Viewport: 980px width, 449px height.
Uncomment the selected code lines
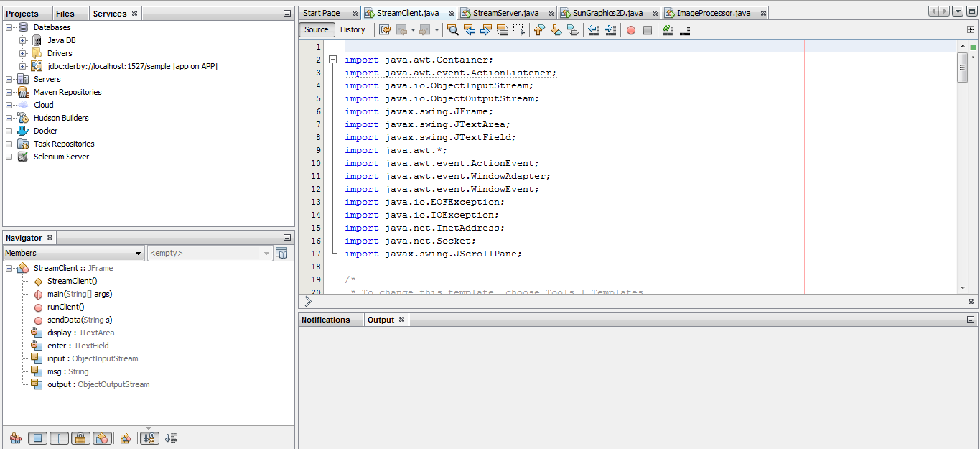[685, 30]
